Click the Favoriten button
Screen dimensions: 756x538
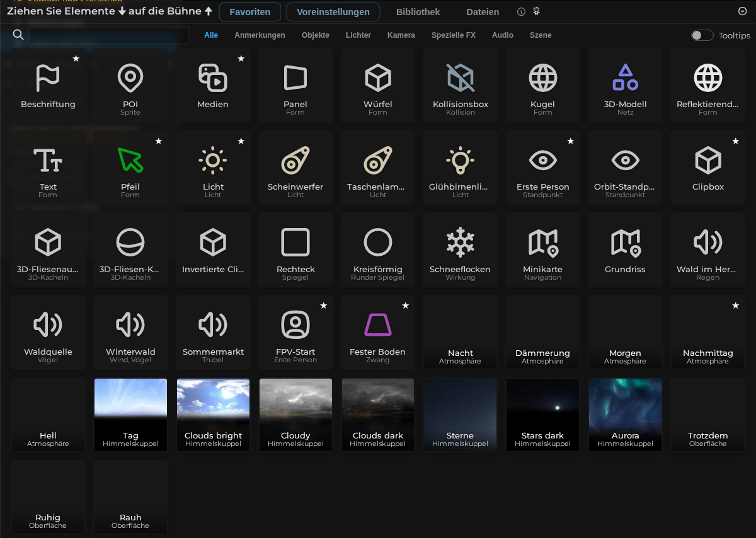coord(250,12)
